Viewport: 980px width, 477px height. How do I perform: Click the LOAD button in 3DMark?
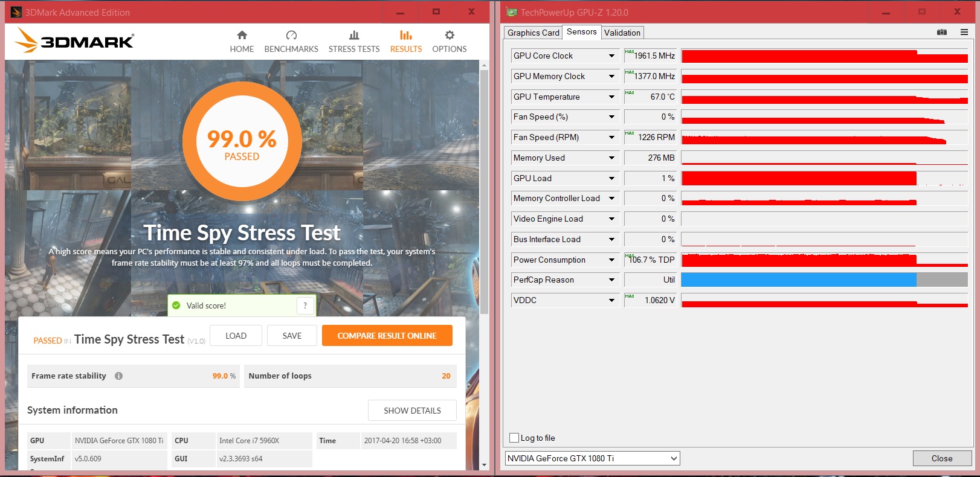point(236,336)
